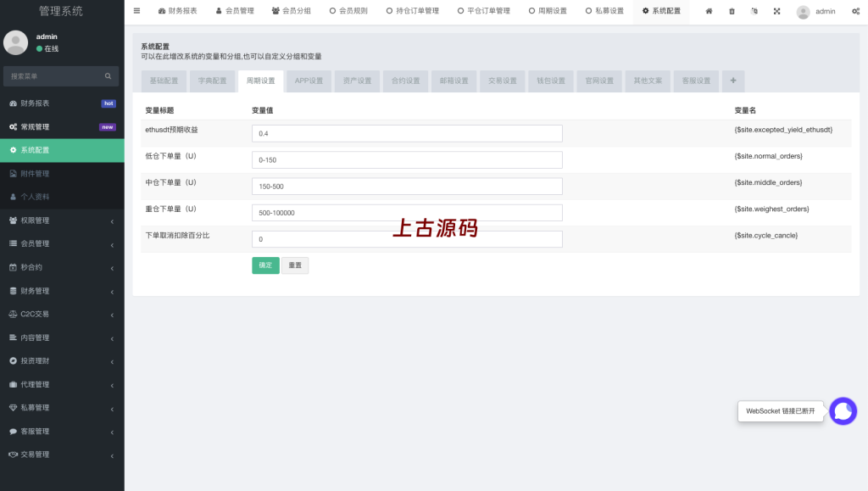
Task: Open 其他文案 config tab
Action: [648, 81]
